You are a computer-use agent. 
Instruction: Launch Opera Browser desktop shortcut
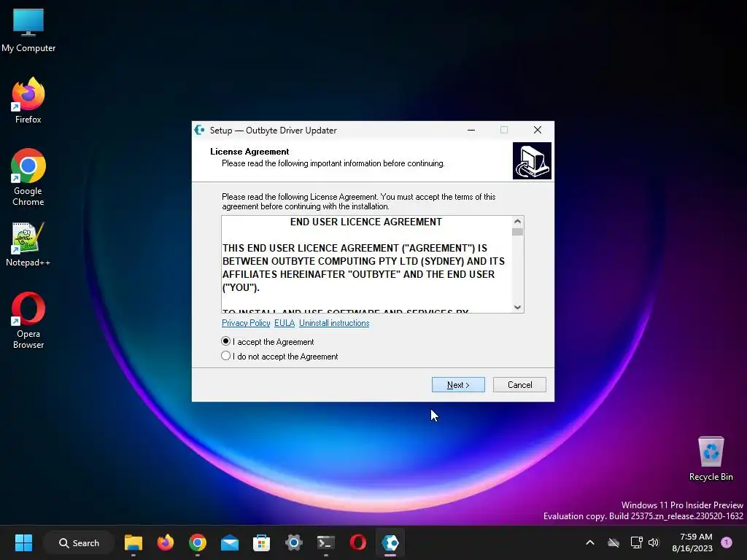(x=28, y=320)
